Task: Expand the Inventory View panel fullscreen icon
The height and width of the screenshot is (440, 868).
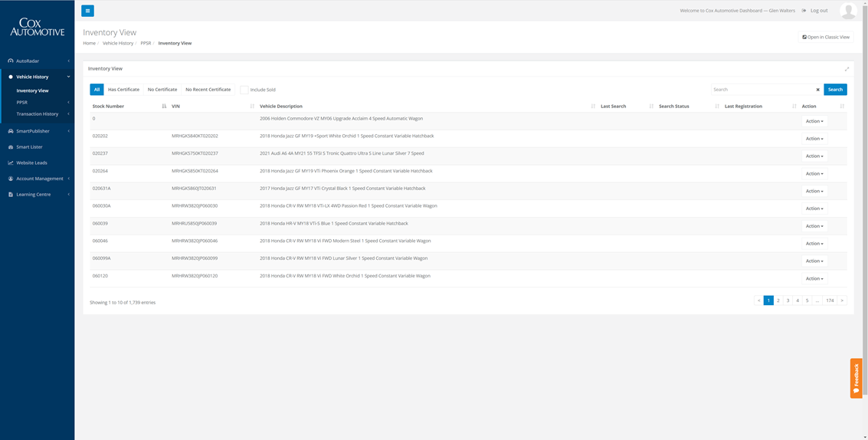Action: point(847,69)
